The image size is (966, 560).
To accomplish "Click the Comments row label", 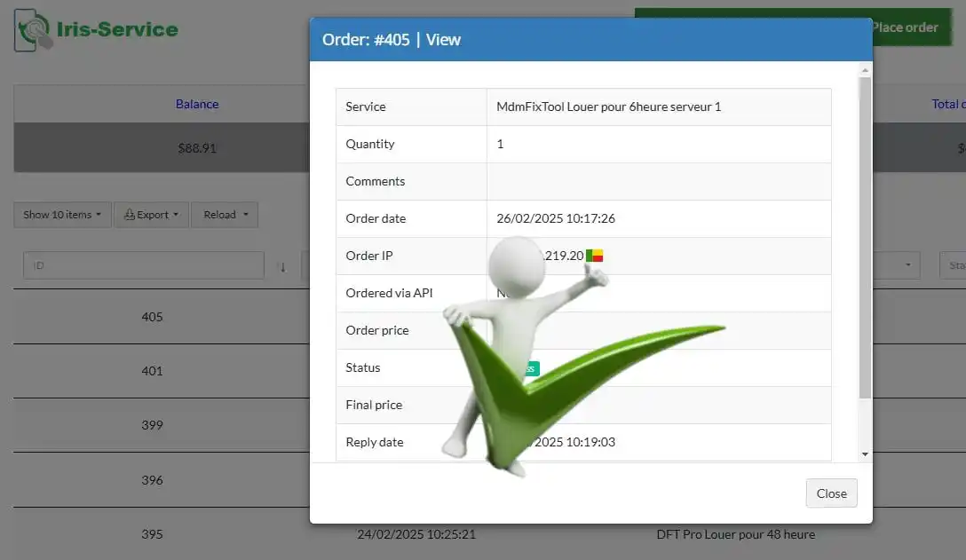I will (x=376, y=181).
